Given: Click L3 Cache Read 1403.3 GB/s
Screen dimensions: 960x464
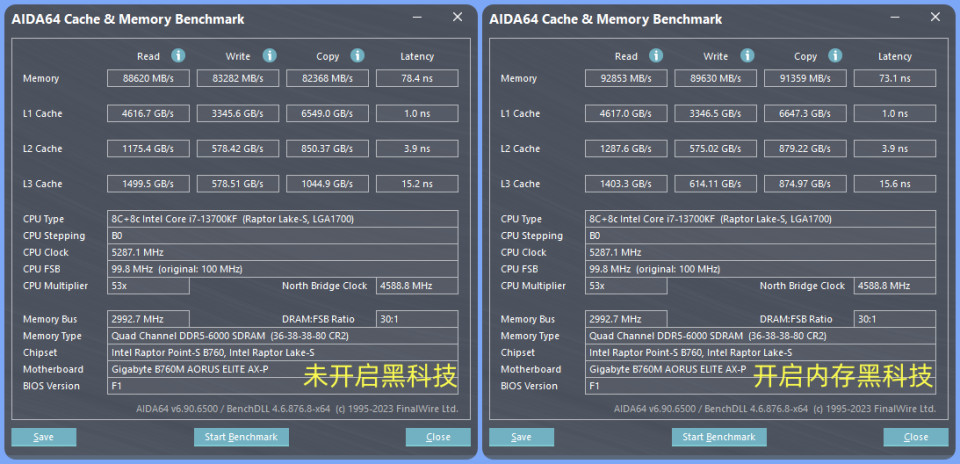Looking at the screenshot, I should pos(626,184).
